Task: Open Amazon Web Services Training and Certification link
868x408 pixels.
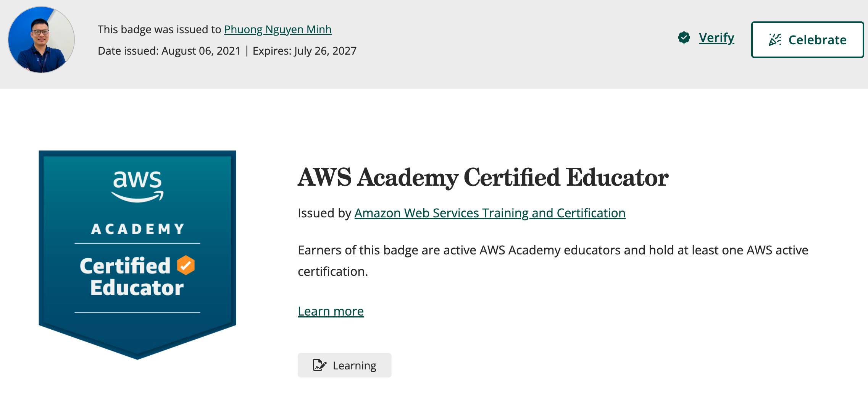Action: [x=490, y=213]
